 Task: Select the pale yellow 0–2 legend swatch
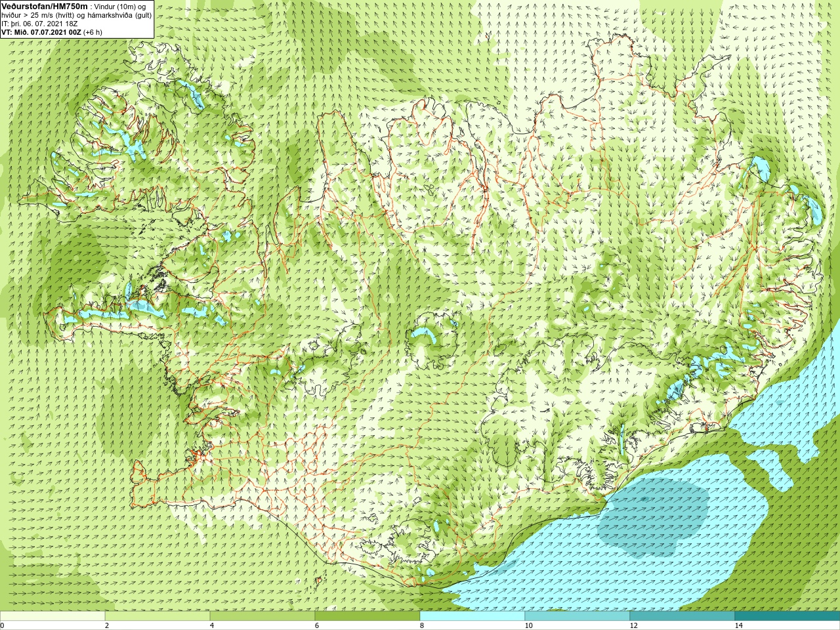[x=52, y=616]
